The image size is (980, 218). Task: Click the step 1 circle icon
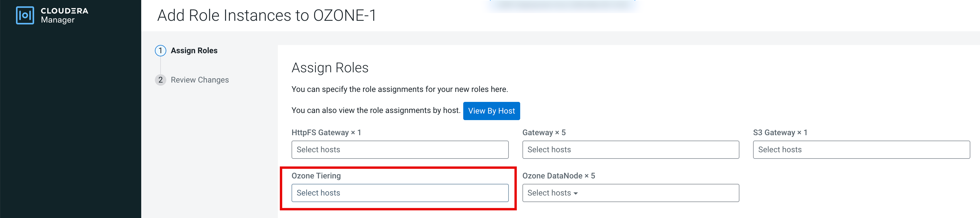tap(160, 51)
